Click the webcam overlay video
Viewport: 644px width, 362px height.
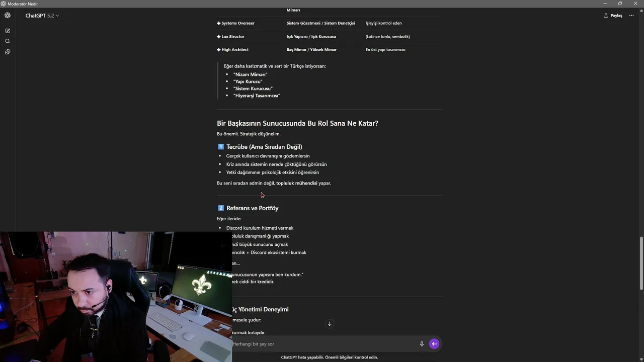[x=116, y=297]
